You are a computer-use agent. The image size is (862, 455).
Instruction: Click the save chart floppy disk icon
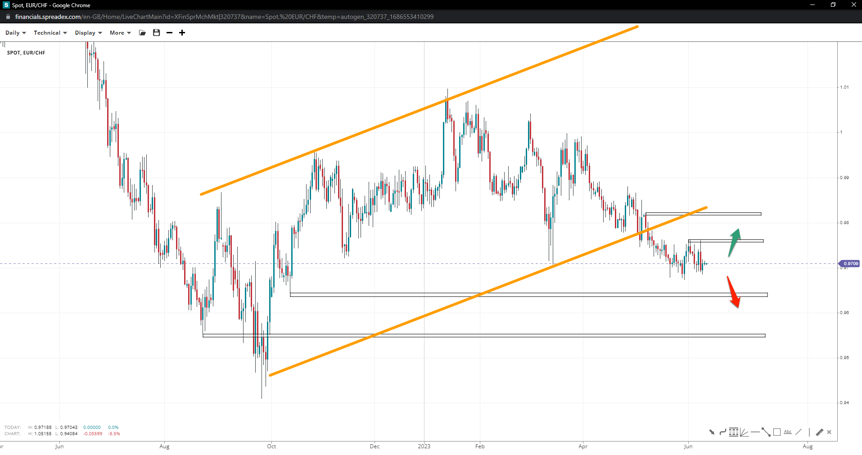pyautogui.click(x=156, y=33)
